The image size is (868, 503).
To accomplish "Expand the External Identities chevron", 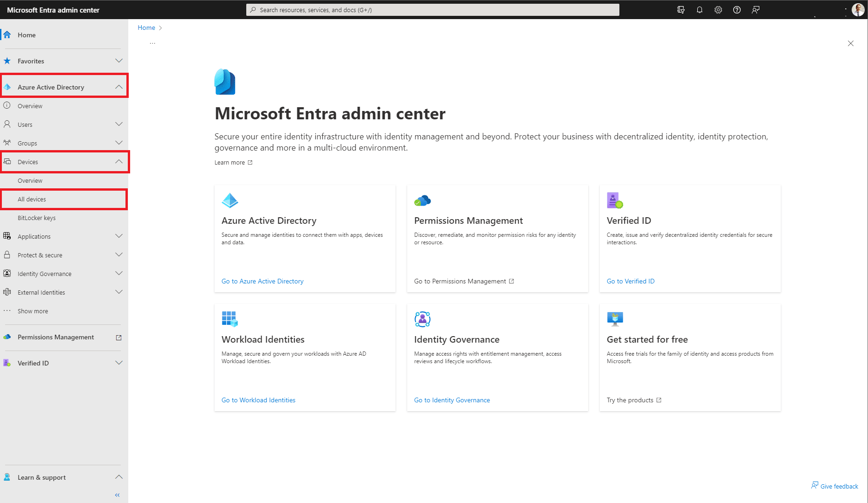I will click(119, 292).
